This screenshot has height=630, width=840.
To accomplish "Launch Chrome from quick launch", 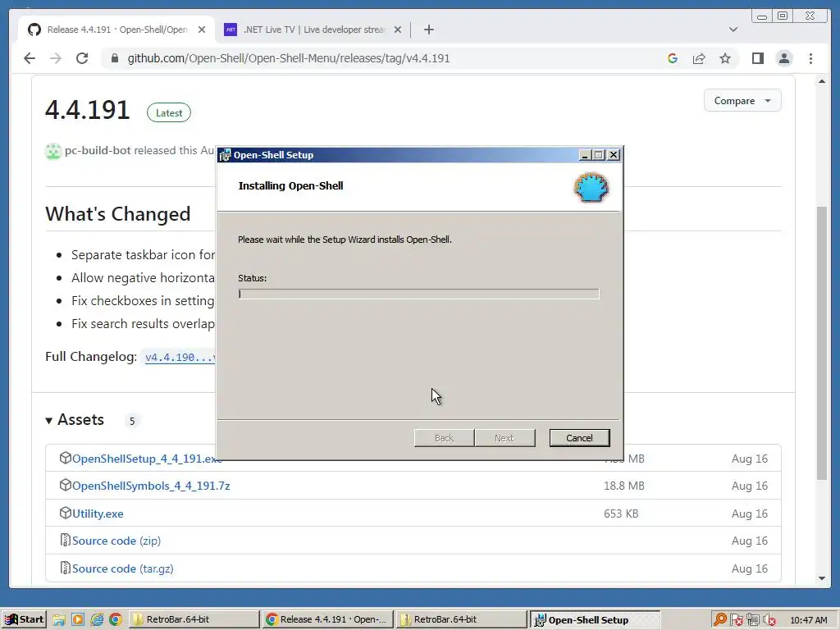I will pos(116,620).
